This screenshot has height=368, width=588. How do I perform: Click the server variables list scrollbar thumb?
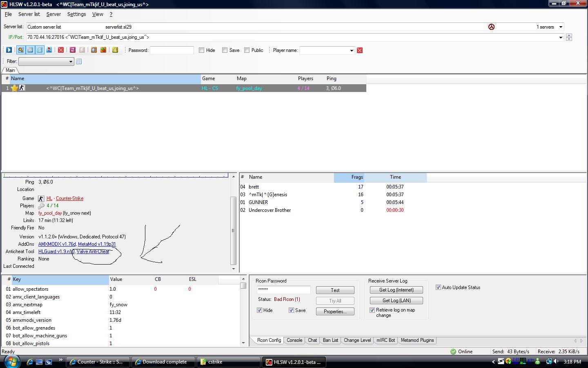tap(243, 286)
